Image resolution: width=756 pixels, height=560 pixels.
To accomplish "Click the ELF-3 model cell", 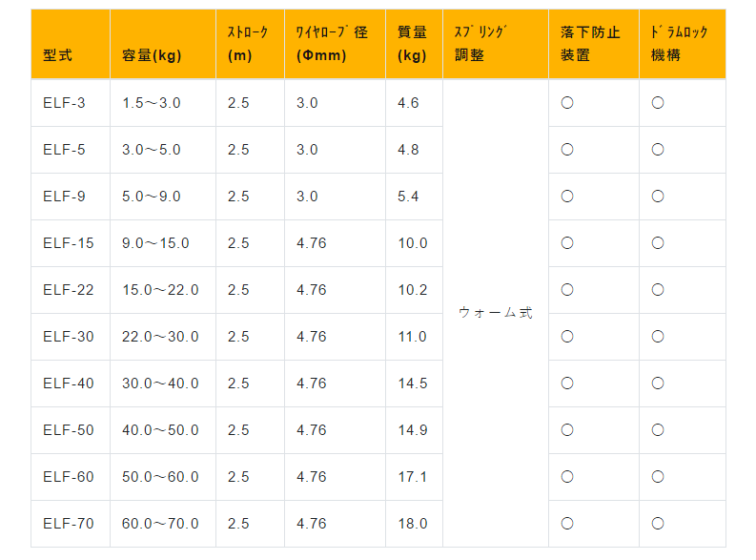I will (x=71, y=103).
